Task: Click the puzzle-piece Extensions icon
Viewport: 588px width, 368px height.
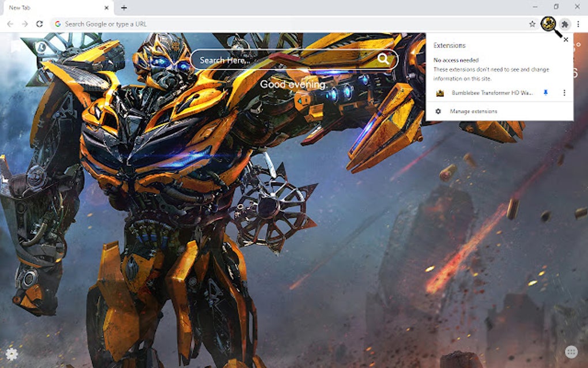Action: pyautogui.click(x=566, y=24)
